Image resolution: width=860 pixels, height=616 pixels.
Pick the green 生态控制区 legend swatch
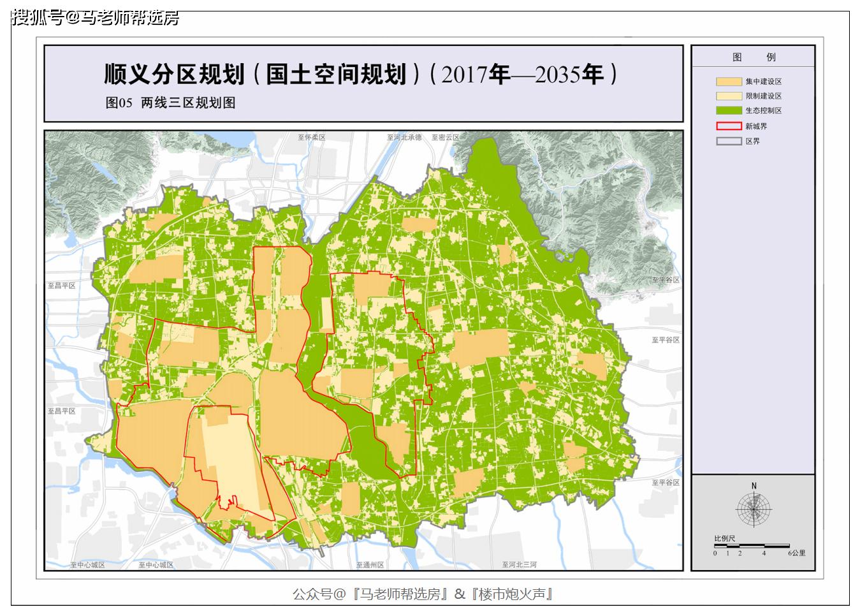tap(729, 110)
